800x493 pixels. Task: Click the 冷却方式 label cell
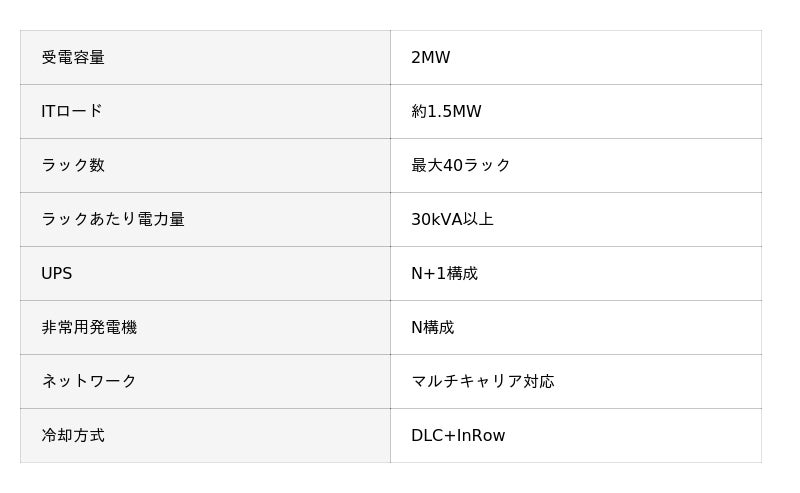(x=73, y=436)
